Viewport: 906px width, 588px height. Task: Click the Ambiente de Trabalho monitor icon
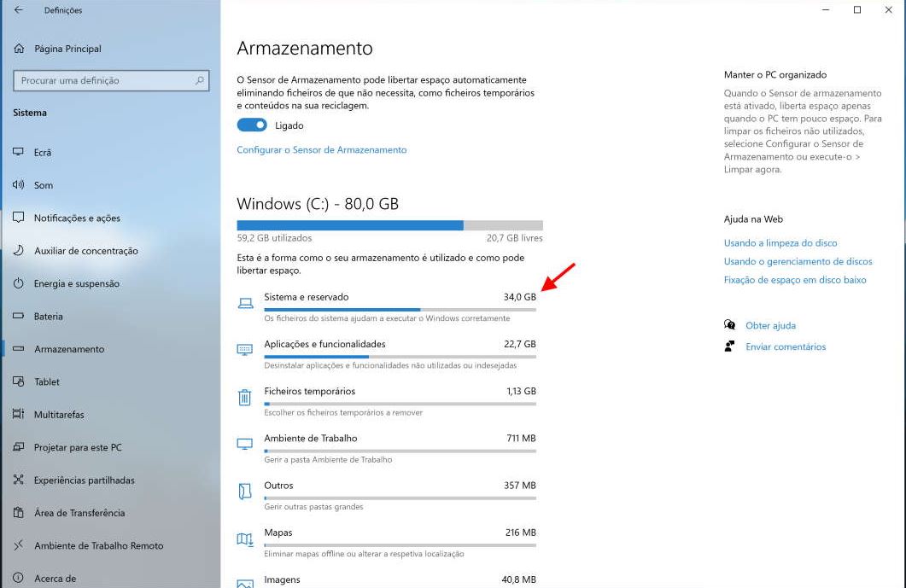[x=245, y=444]
